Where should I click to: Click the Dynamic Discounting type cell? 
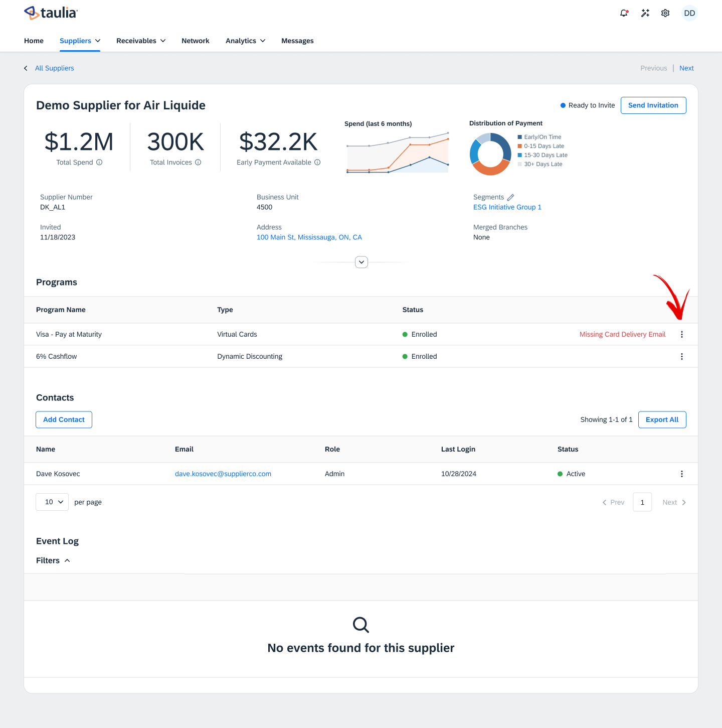tap(250, 356)
